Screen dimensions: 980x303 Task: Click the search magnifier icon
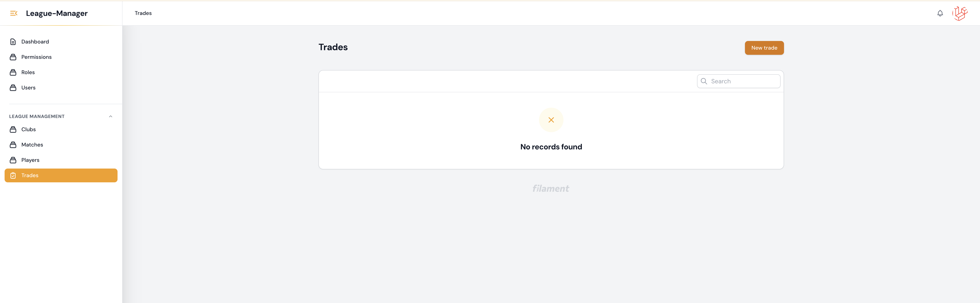704,81
